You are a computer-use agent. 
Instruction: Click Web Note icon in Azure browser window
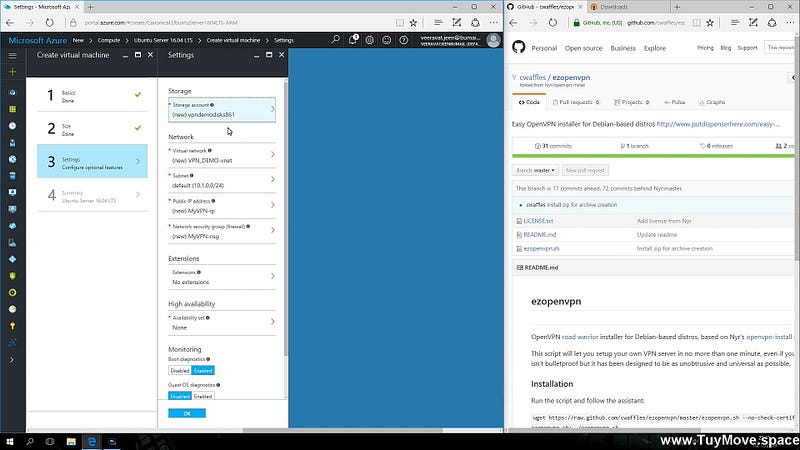[457, 22]
